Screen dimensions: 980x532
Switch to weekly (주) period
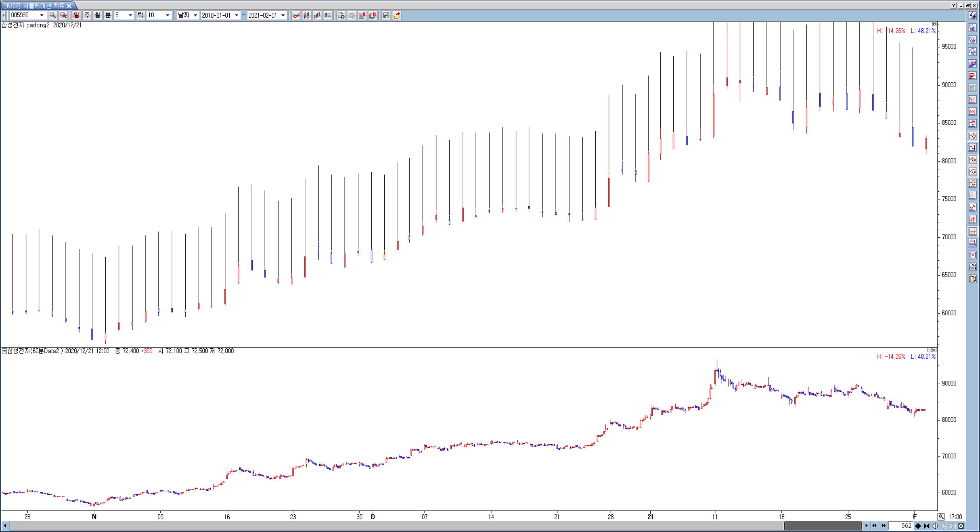(x=87, y=15)
